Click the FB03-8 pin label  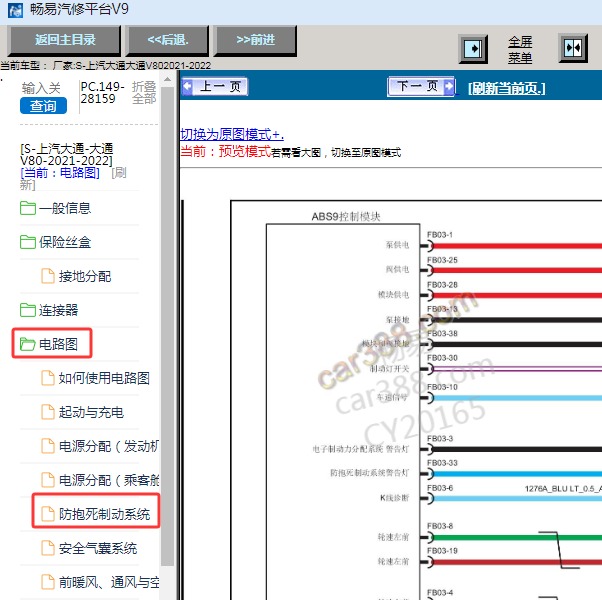(440, 526)
